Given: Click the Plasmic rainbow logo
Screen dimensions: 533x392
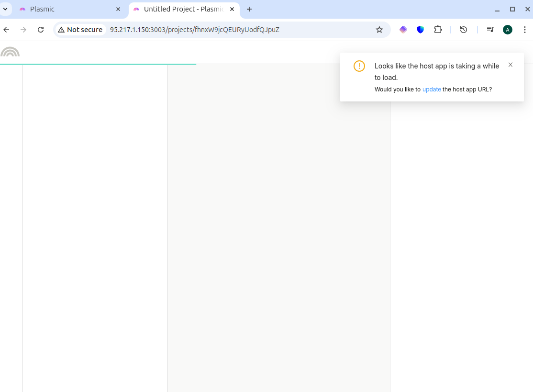Looking at the screenshot, I should 10,52.
